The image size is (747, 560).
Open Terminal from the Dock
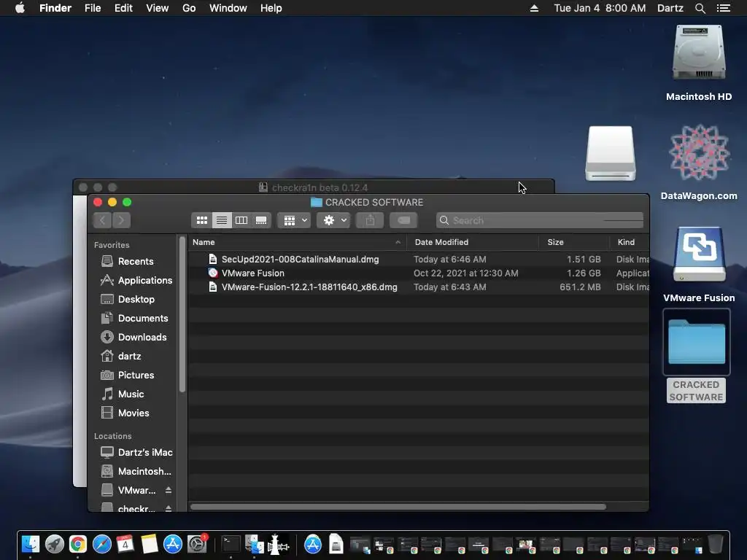click(231, 544)
